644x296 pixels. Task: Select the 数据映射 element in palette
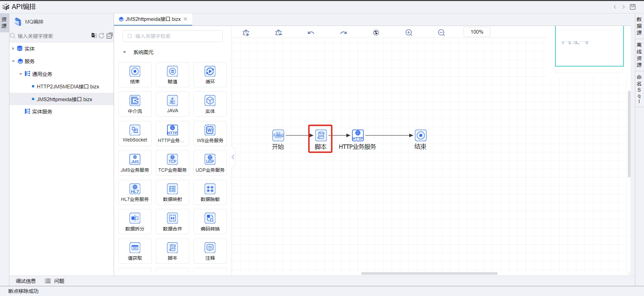tap(172, 192)
